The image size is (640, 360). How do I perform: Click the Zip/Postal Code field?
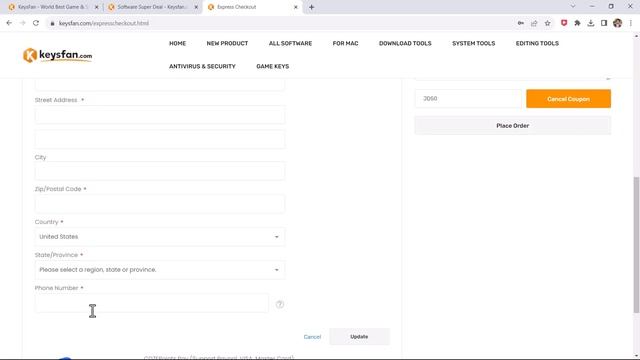160,204
